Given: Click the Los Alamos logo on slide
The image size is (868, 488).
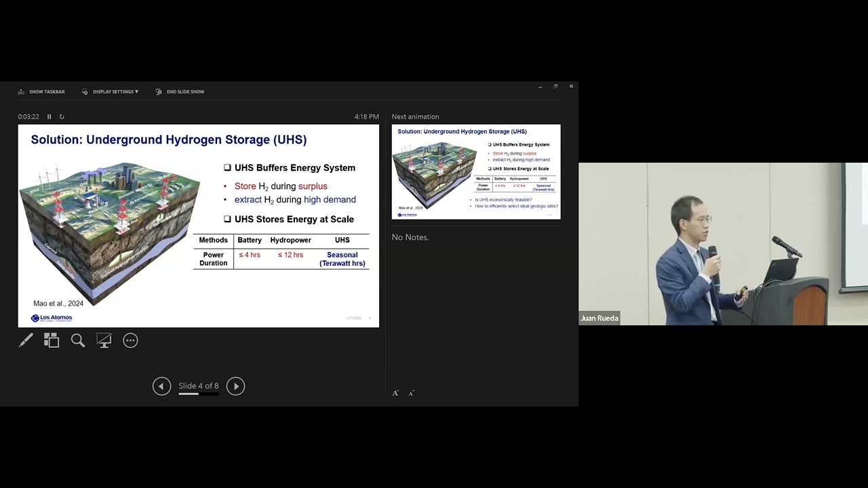Looking at the screenshot, I should click(x=52, y=318).
